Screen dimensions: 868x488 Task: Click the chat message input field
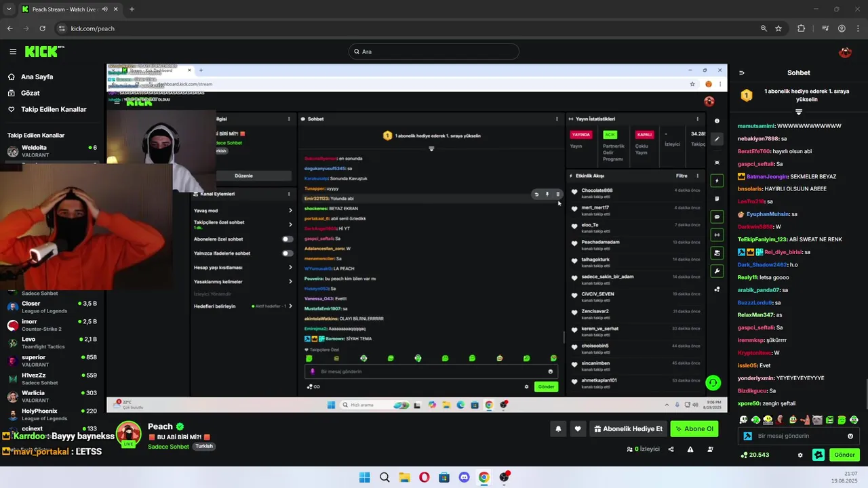click(797, 436)
